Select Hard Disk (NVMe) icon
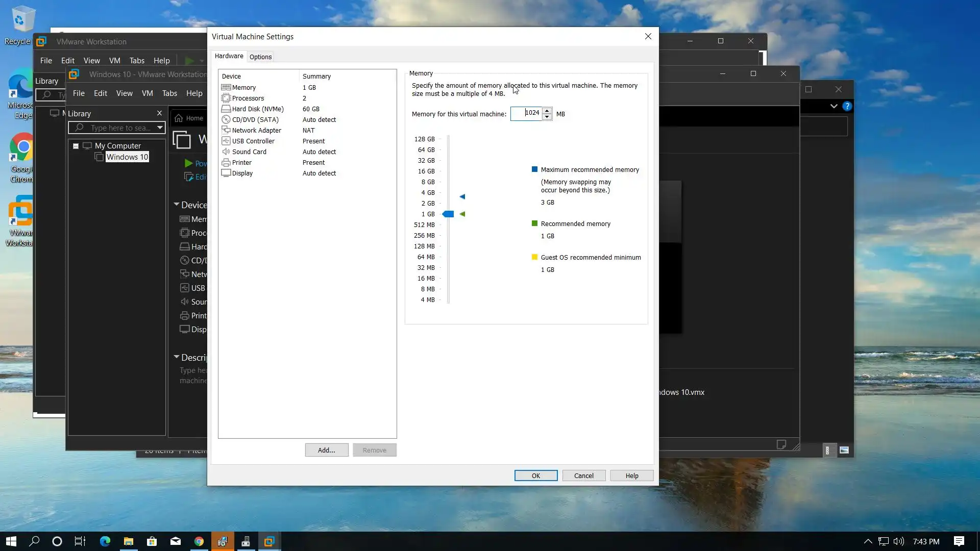980x551 pixels. 226,109
